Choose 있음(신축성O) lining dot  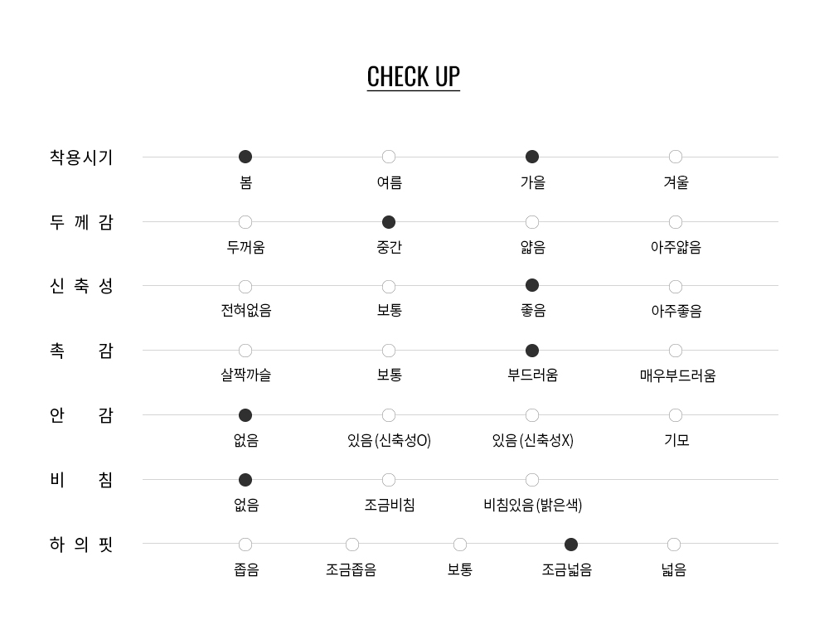pyautogui.click(x=389, y=415)
